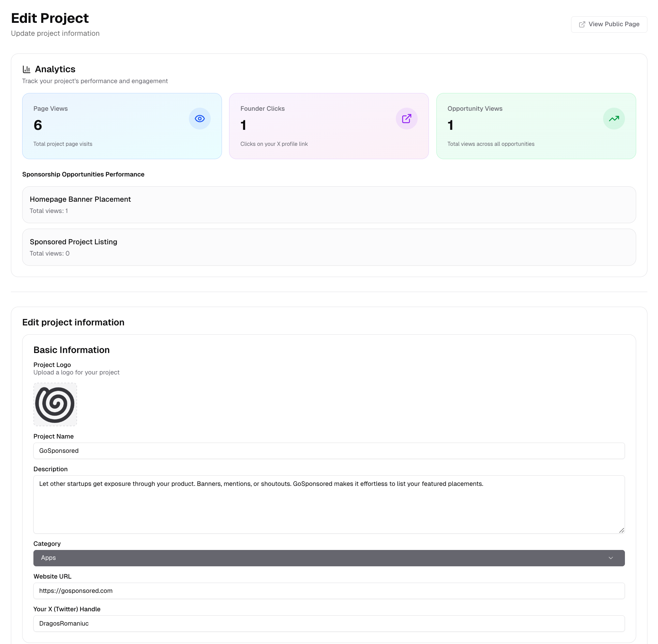The image size is (658, 644).
Task: Click the eye icon on the Page Views card
Action: (199, 119)
